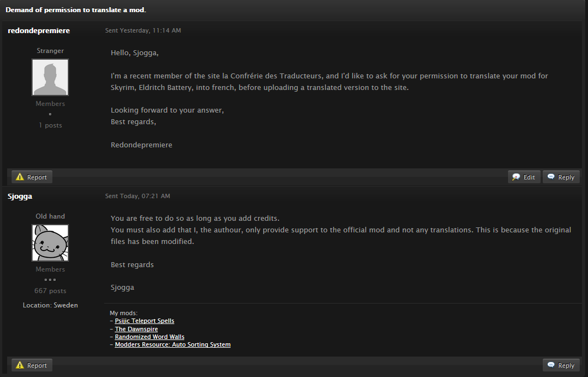This screenshot has width=588, height=377.
Task: Open the Psijic Teleport Spells link
Action: 145,321
